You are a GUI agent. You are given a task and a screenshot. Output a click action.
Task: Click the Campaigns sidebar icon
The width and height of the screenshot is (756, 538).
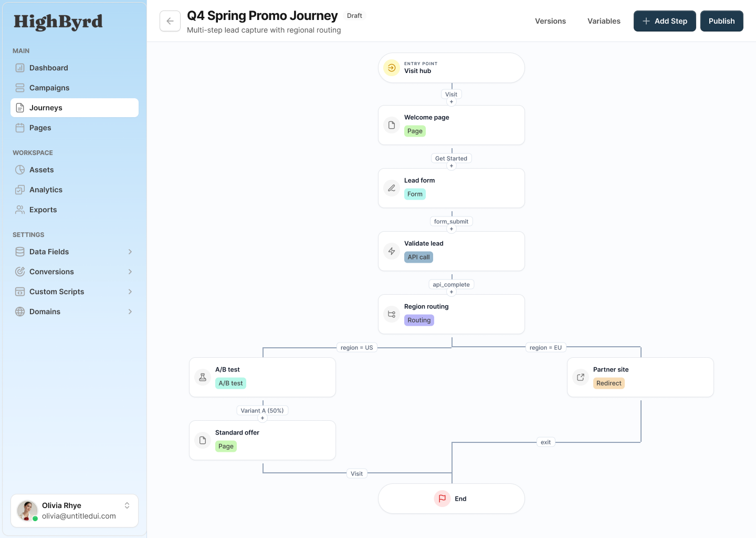click(20, 88)
